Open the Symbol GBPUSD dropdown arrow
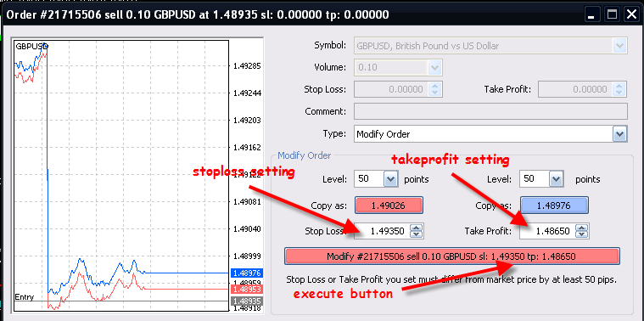Viewport: 644px width, 321px height. click(619, 46)
